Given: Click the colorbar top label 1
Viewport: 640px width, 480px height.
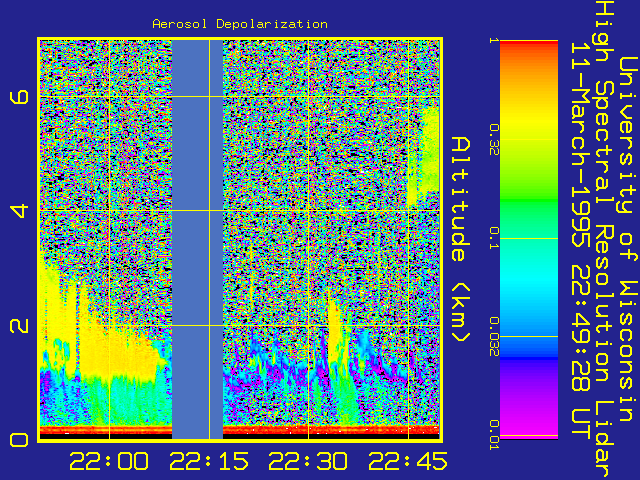Looking at the screenshot, I should (x=493, y=40).
